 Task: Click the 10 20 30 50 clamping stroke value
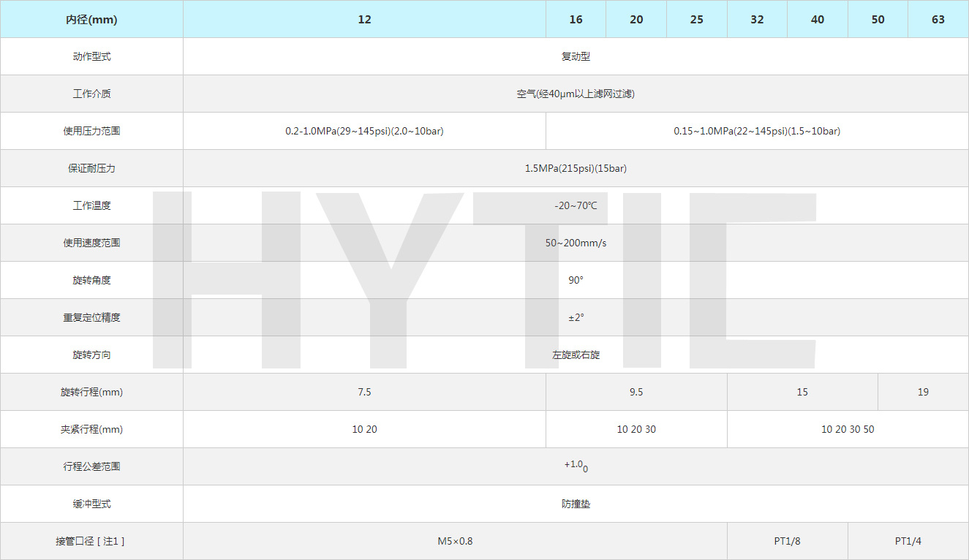(x=848, y=429)
